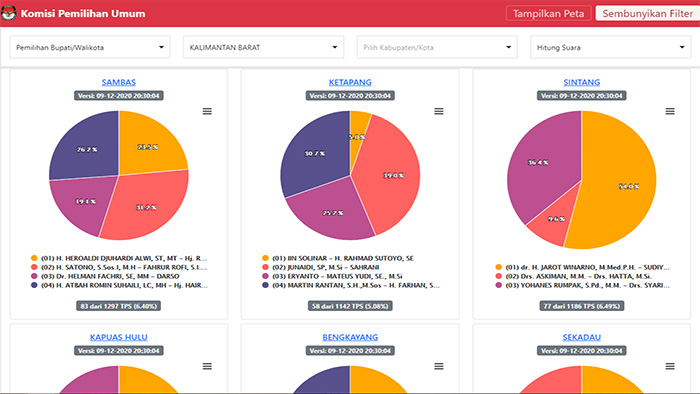The image size is (700, 394).
Task: Toggle KETAPANG legend (04) MARTIN RANTAN
Action: tap(351, 285)
